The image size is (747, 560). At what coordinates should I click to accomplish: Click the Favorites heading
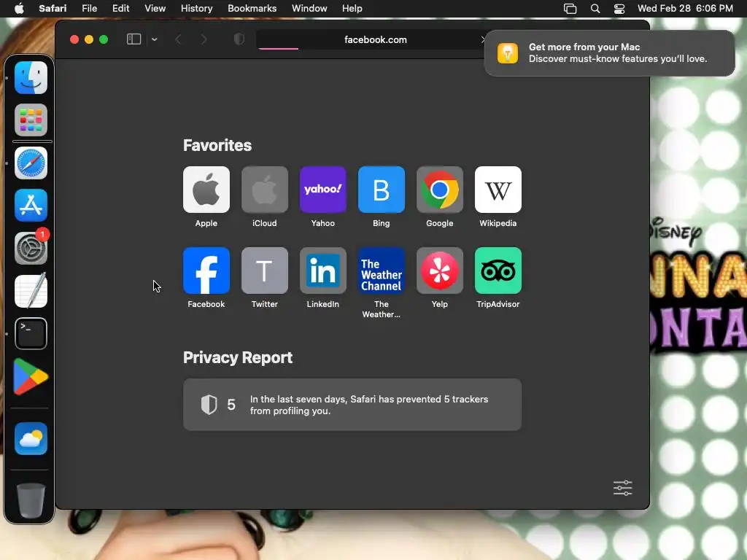click(217, 145)
